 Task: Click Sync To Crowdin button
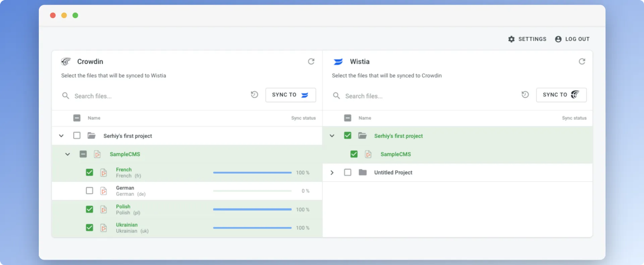(x=561, y=95)
